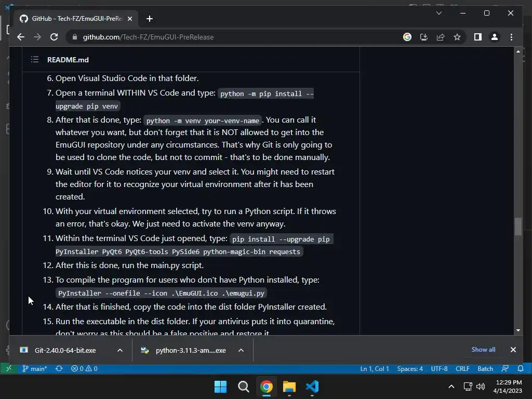The image size is (532, 399).
Task: Synchronize changes in VS Code status bar
Action: coord(59,368)
